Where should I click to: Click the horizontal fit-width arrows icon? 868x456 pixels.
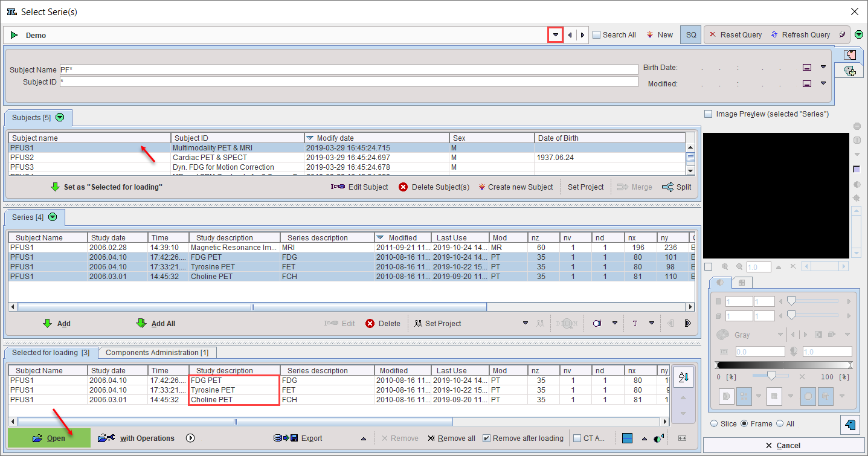[683, 438]
